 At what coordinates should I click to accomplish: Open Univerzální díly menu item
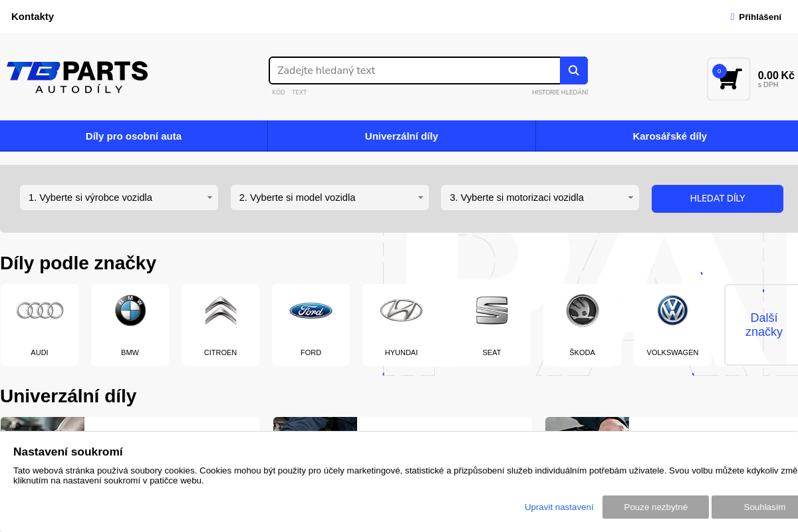click(x=402, y=136)
